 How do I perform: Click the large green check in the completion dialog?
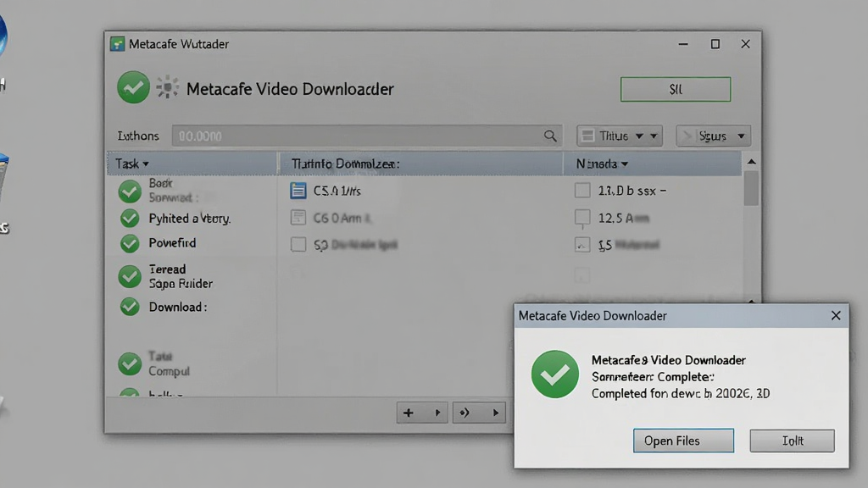coord(554,374)
